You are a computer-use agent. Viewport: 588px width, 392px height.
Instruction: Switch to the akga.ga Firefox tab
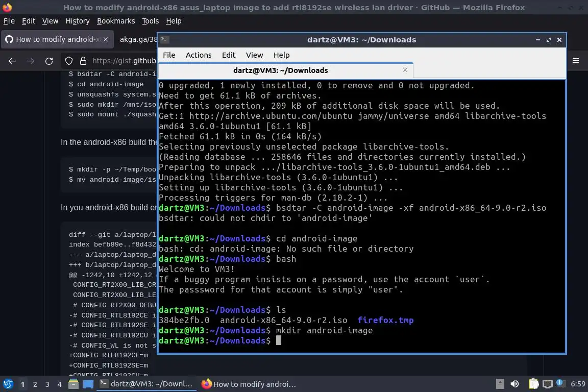138,39
